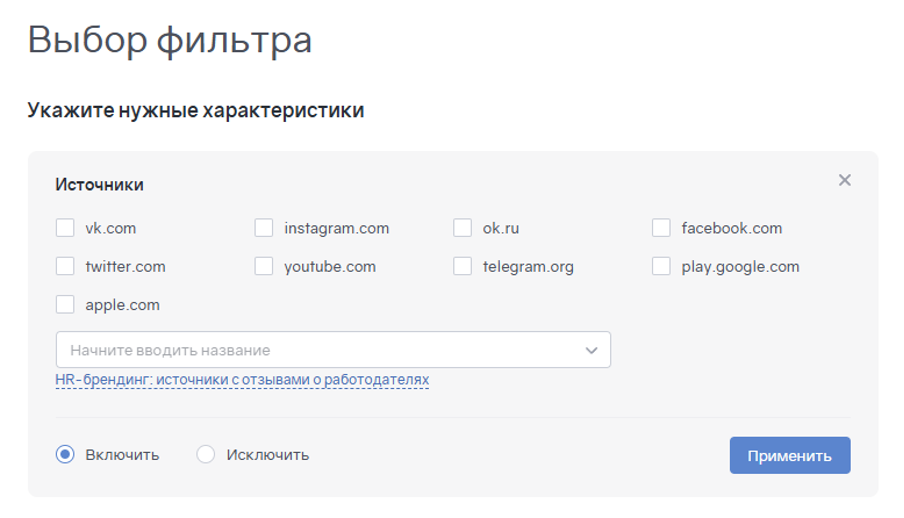Choose the Исключить radio option

pyautogui.click(x=206, y=455)
